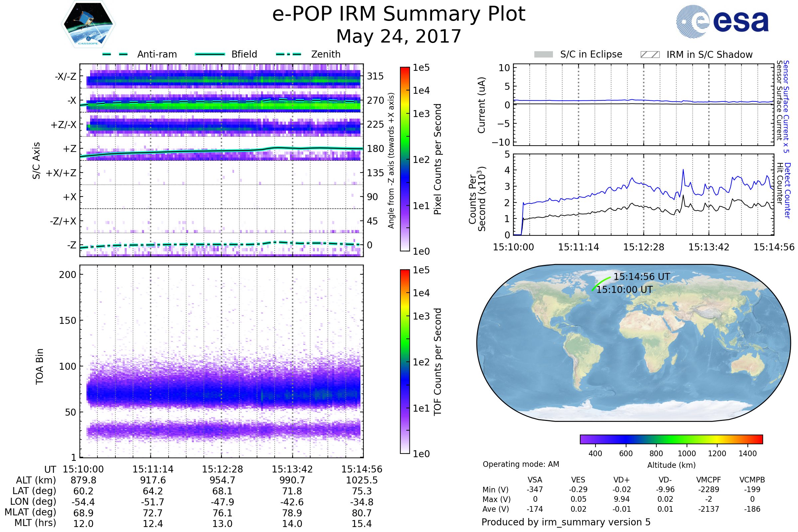Click the Altitude (km) horizontal colorbar

(671, 439)
